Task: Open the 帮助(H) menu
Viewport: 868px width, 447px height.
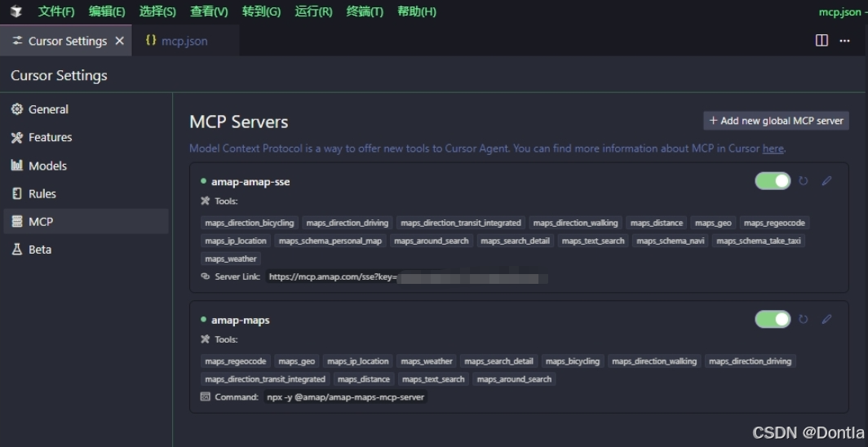Action: [x=417, y=11]
